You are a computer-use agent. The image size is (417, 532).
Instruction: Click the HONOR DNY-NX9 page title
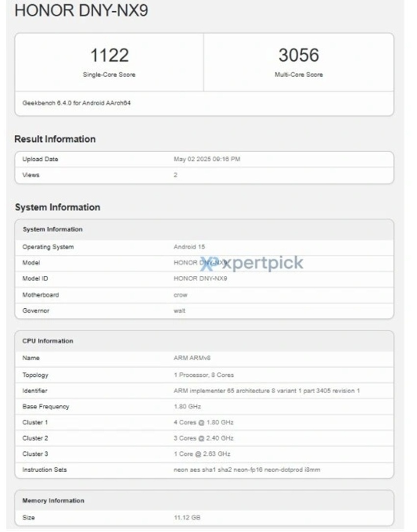coord(81,10)
